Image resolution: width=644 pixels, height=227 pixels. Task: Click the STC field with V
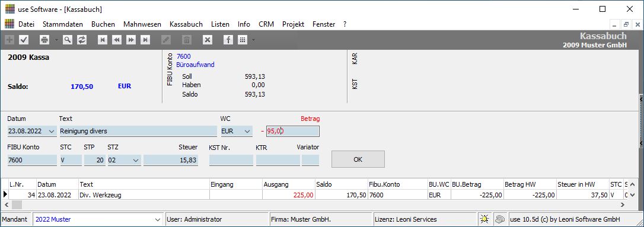[71, 161]
